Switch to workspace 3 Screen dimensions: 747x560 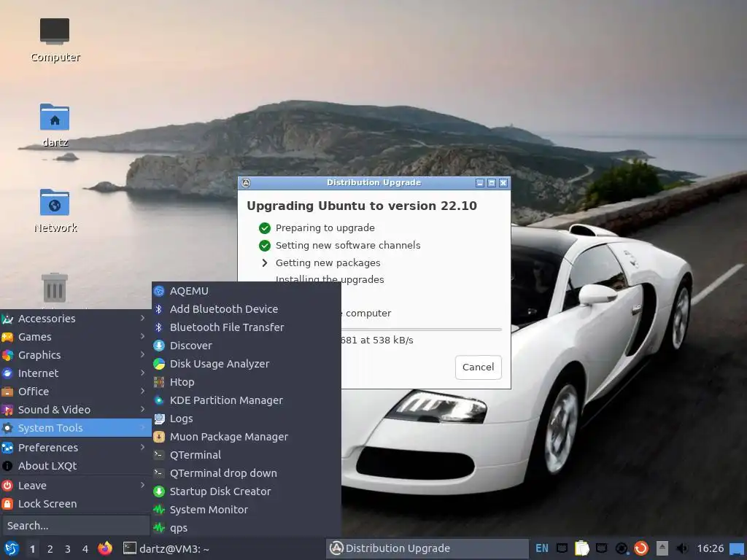coord(68,548)
